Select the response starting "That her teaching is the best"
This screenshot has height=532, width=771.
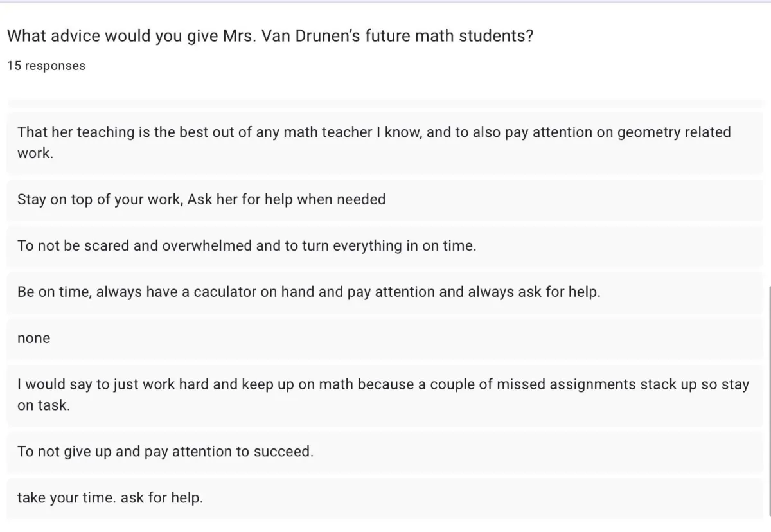point(385,143)
